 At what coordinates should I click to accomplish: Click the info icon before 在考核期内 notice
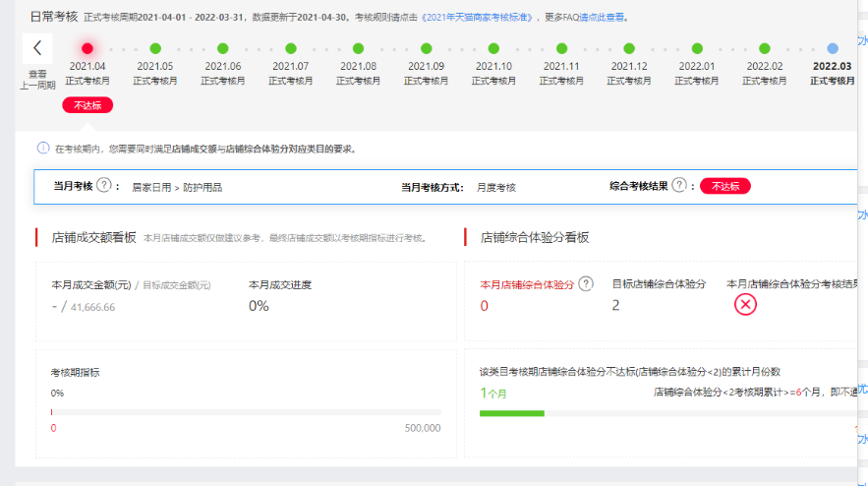[x=43, y=149]
